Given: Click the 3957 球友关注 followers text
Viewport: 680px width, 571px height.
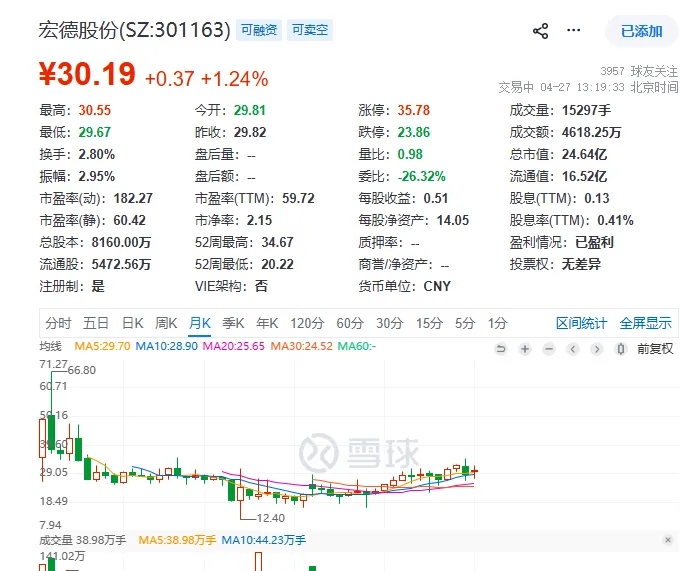Looking at the screenshot, I should pos(639,71).
